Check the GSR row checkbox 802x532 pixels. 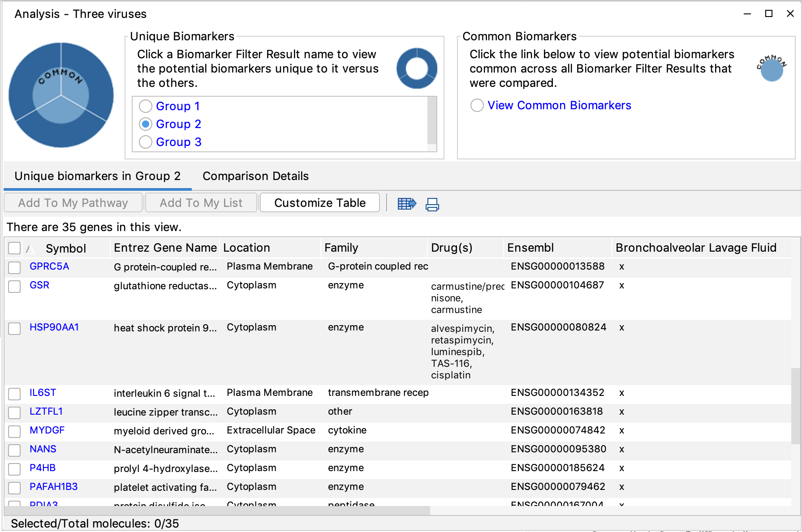(x=14, y=286)
